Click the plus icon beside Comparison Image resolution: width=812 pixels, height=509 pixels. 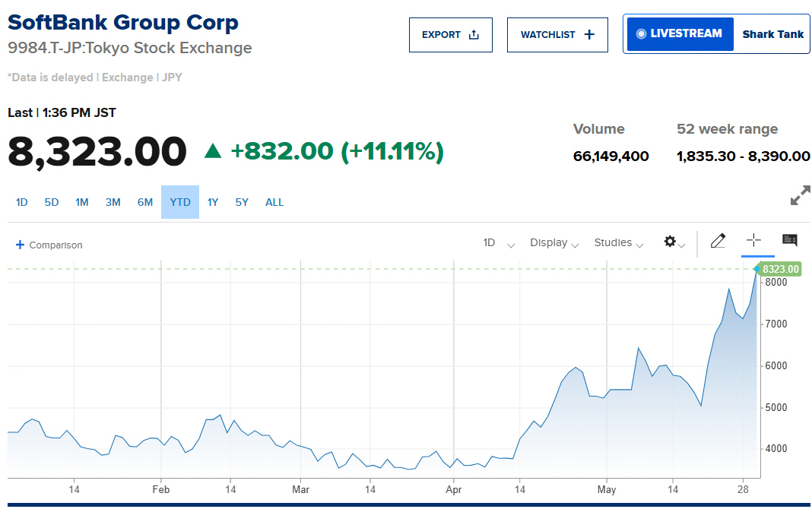pos(21,245)
